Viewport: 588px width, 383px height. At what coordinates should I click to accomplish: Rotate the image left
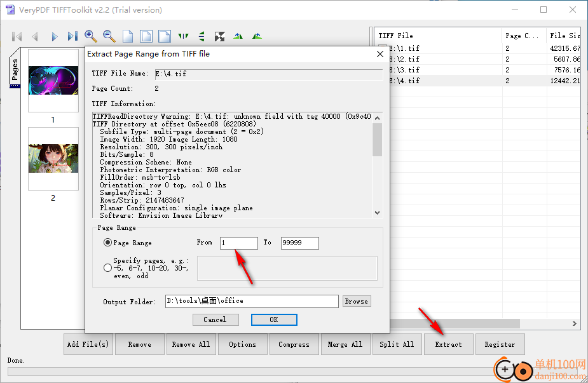coord(238,36)
